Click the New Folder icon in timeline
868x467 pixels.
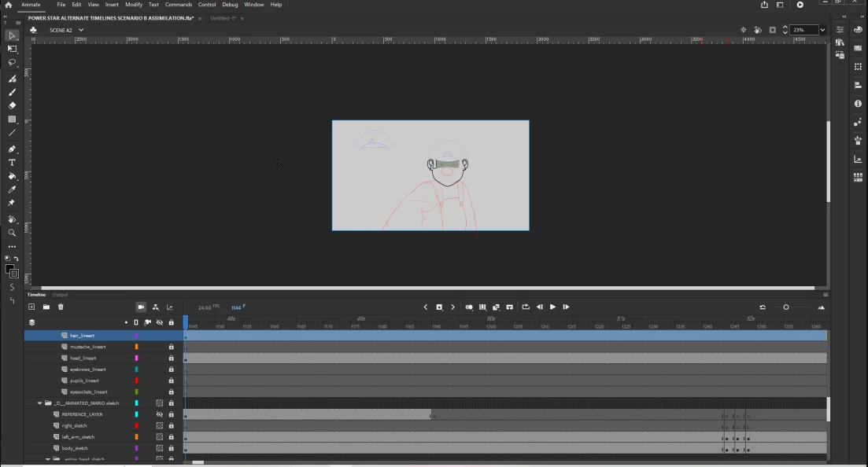pyautogui.click(x=46, y=307)
